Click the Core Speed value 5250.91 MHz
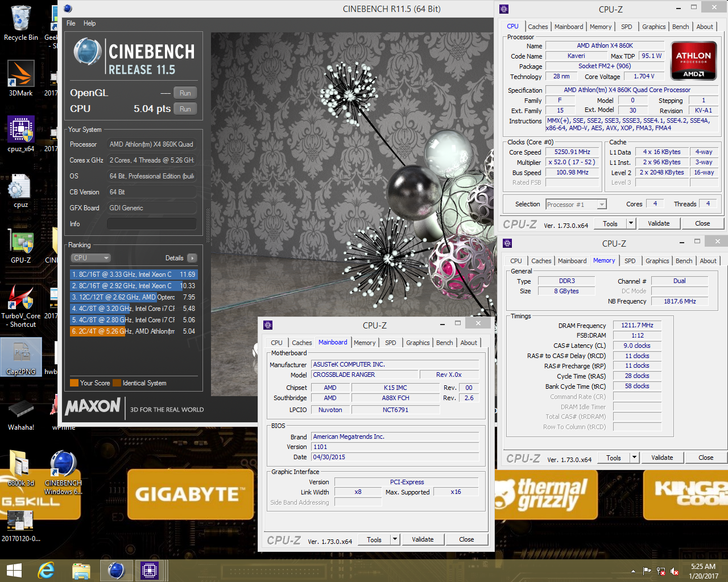Viewport: 728px width, 582px height. click(572, 152)
